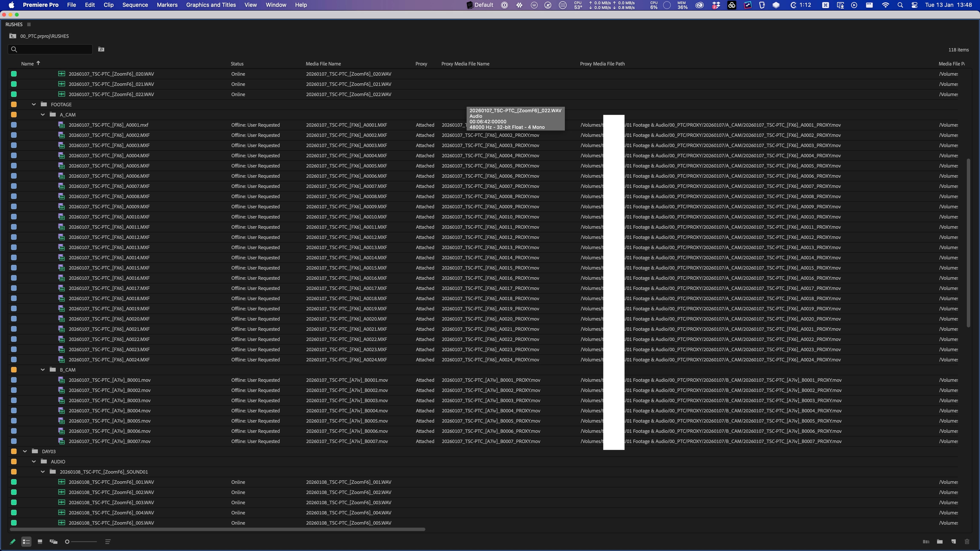
Task: Click the Create New Search Bin icon
Action: [101, 50]
